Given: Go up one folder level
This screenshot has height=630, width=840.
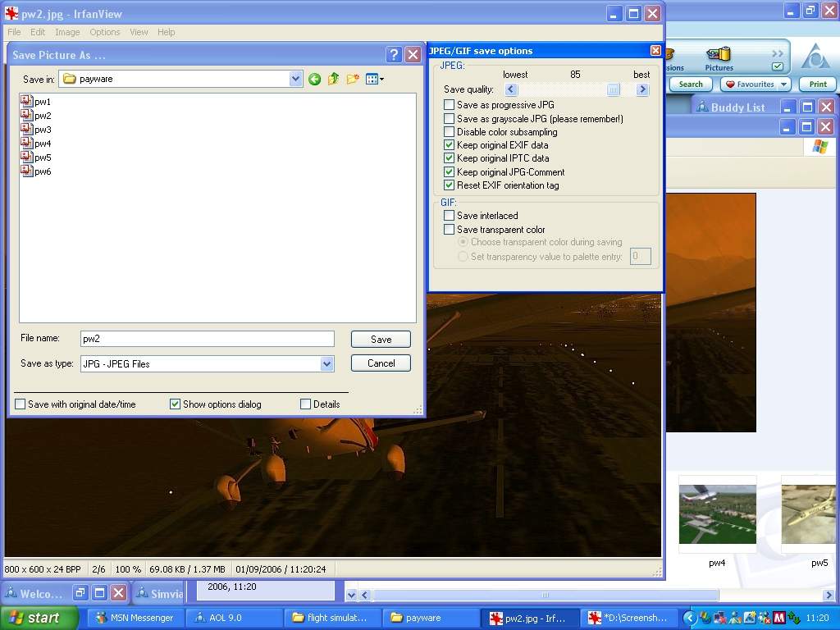Looking at the screenshot, I should click(x=333, y=80).
